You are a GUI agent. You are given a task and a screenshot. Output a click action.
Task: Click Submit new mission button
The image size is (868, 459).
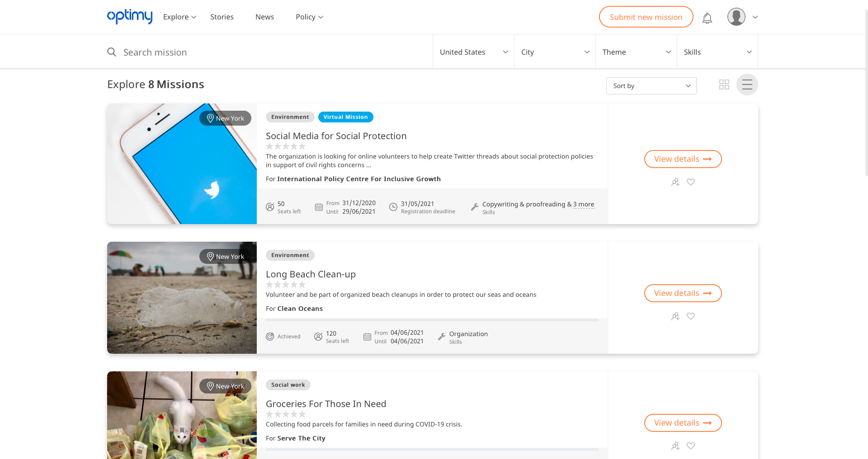646,17
